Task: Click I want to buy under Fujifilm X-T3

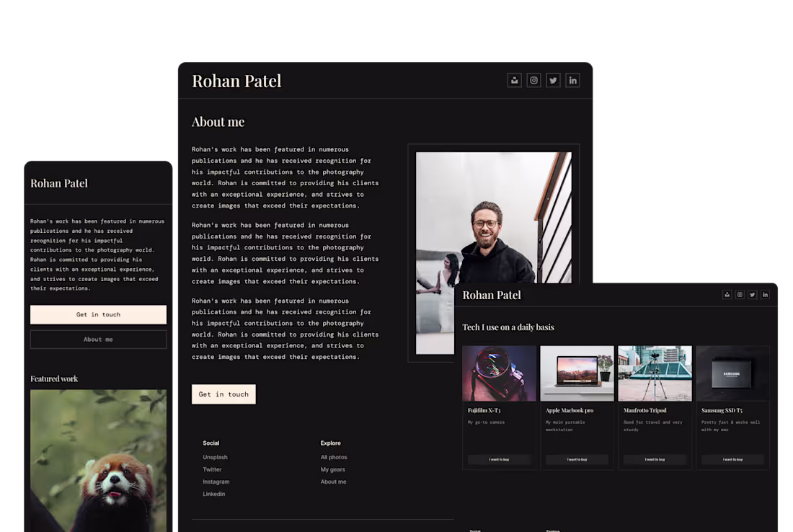Action: 499,458
